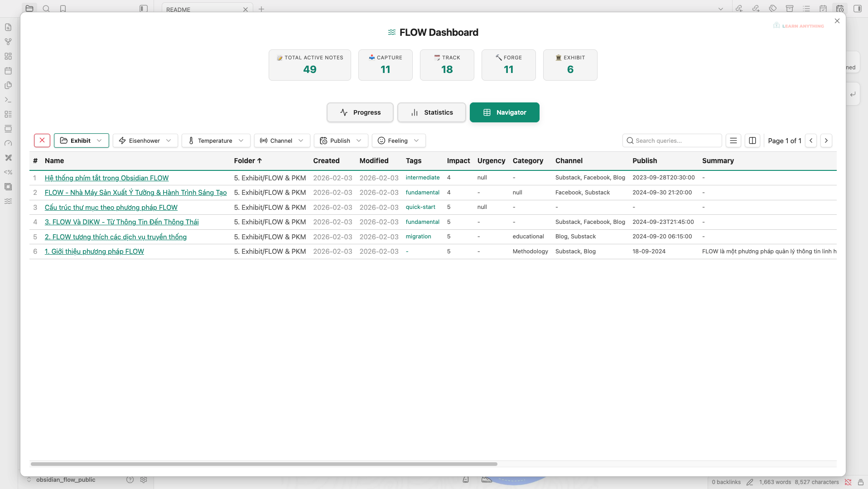Go to next page arrow
868x489 pixels.
pos(826,140)
